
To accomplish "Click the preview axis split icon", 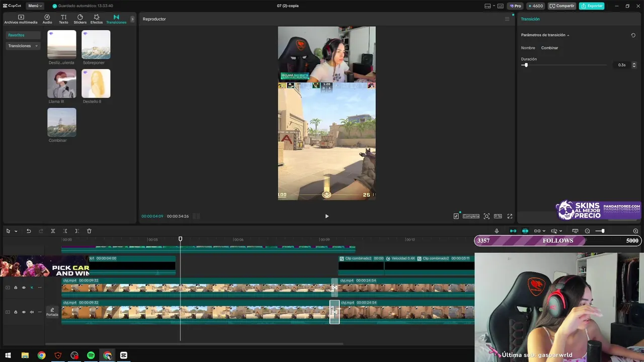I will pos(554,231).
